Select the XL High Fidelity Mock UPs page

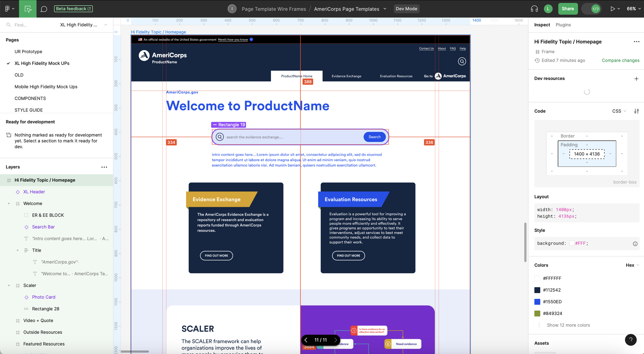click(42, 63)
